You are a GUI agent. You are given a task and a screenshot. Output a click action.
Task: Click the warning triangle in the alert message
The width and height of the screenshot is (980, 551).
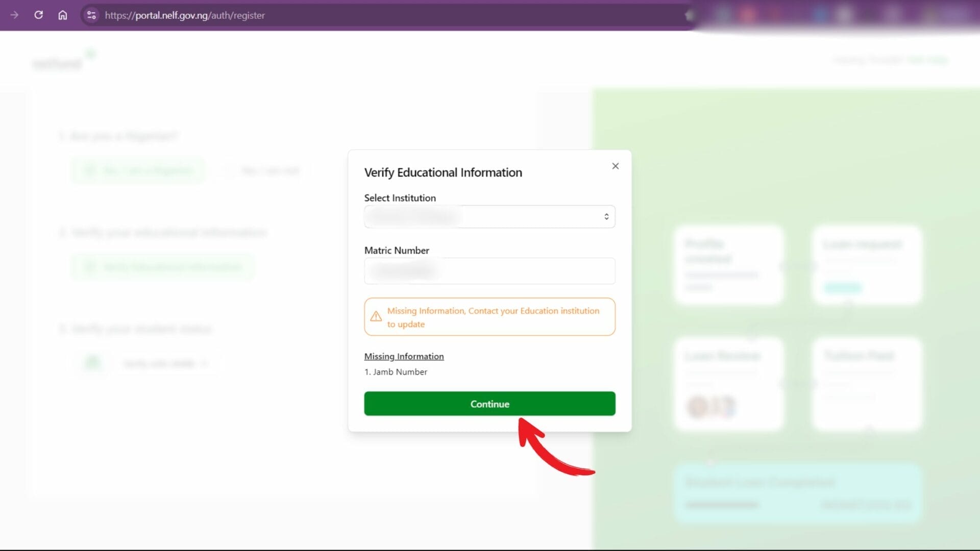pyautogui.click(x=376, y=316)
